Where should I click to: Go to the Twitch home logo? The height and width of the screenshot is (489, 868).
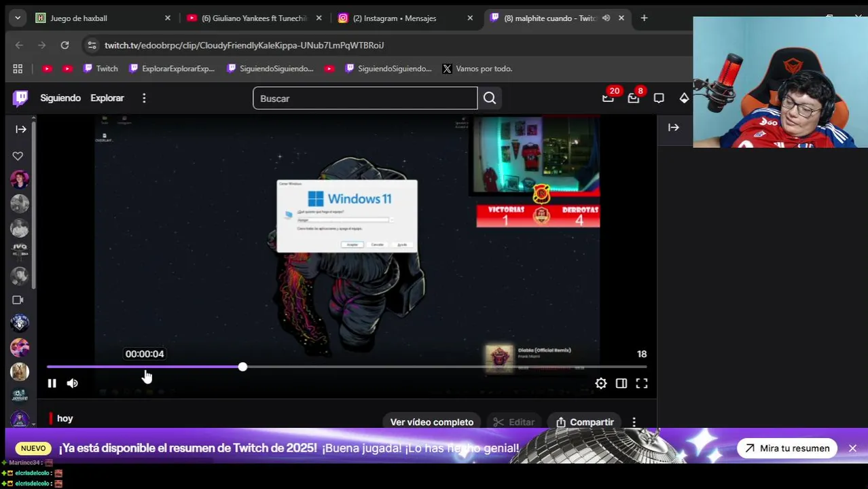(20, 98)
